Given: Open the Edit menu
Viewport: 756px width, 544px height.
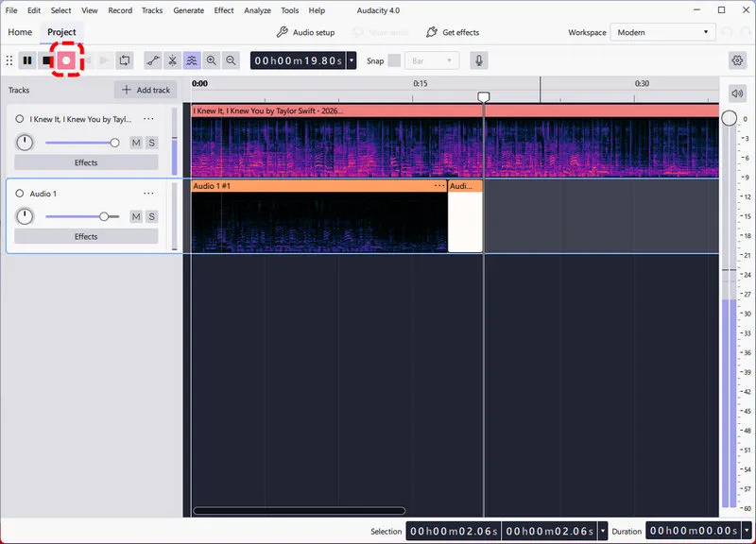Looking at the screenshot, I should click(34, 10).
